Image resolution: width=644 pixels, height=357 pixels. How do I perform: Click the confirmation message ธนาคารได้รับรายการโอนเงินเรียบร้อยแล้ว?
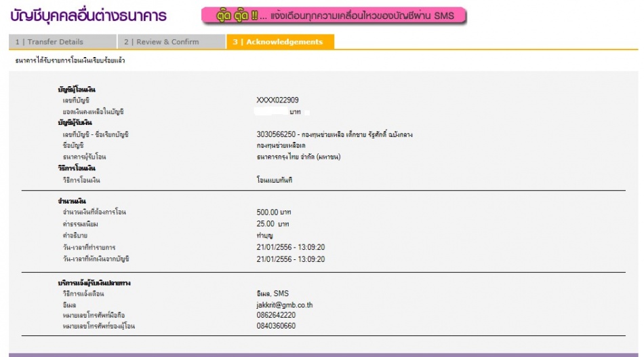(71, 61)
